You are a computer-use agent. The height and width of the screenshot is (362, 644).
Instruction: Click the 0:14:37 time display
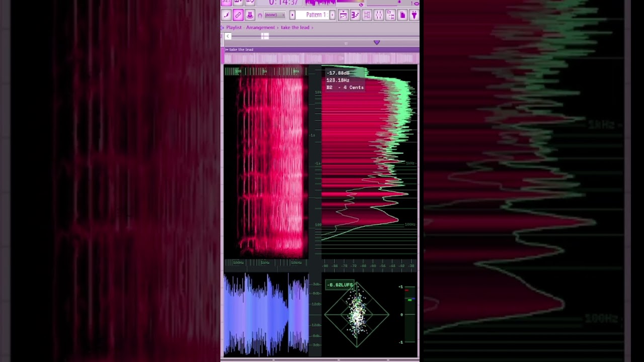[284, 3]
